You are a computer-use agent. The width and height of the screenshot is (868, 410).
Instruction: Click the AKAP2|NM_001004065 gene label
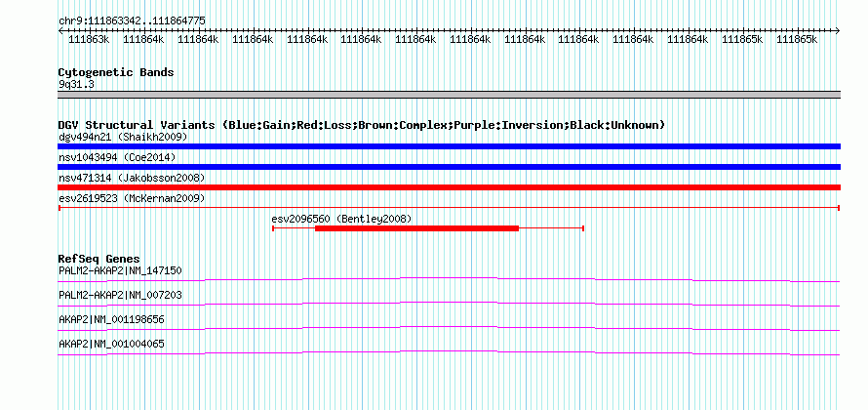[111, 344]
